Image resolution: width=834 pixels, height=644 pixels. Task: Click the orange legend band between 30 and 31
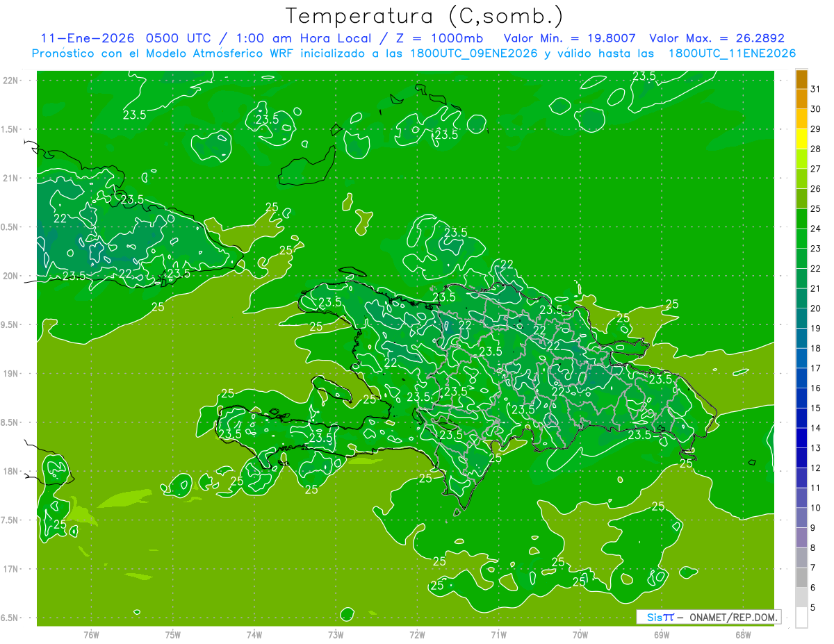pyautogui.click(x=801, y=99)
